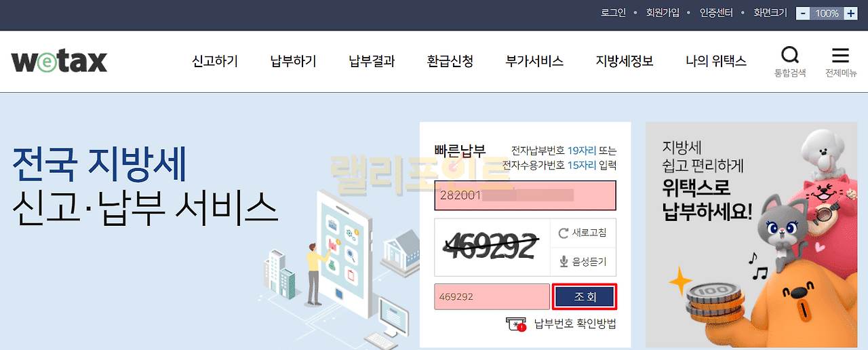Open the 환급신청 menu

coord(450,61)
